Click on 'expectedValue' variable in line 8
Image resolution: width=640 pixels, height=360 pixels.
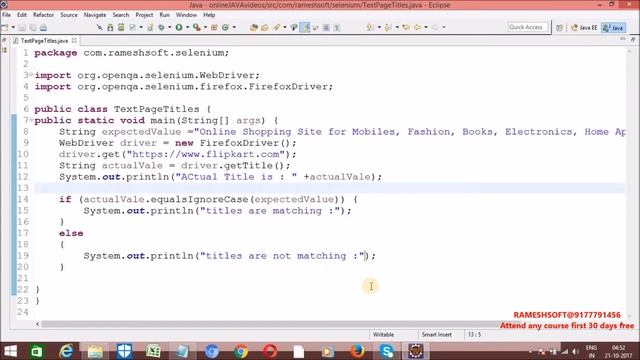(x=141, y=132)
